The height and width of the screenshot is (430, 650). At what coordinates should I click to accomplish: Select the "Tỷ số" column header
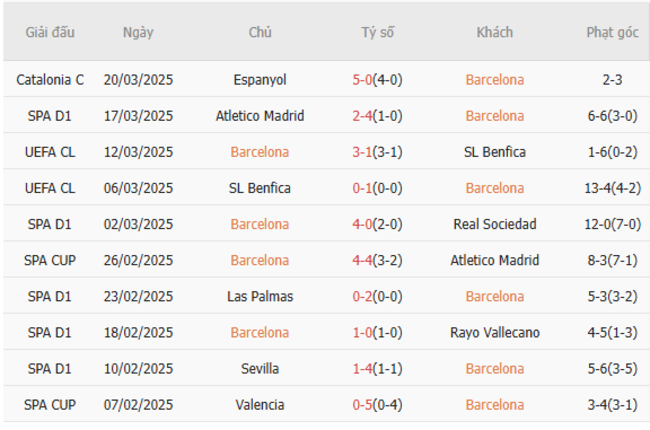(x=377, y=32)
